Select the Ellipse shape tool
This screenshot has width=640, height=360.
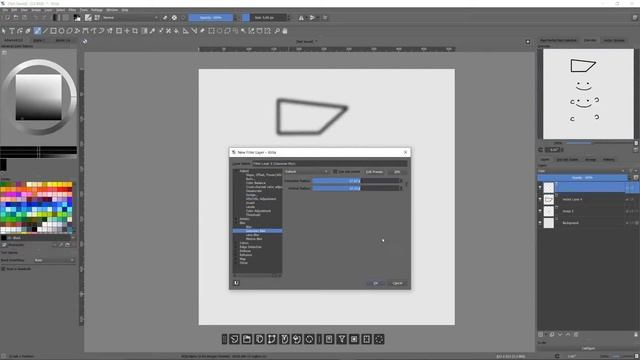click(x=62, y=31)
